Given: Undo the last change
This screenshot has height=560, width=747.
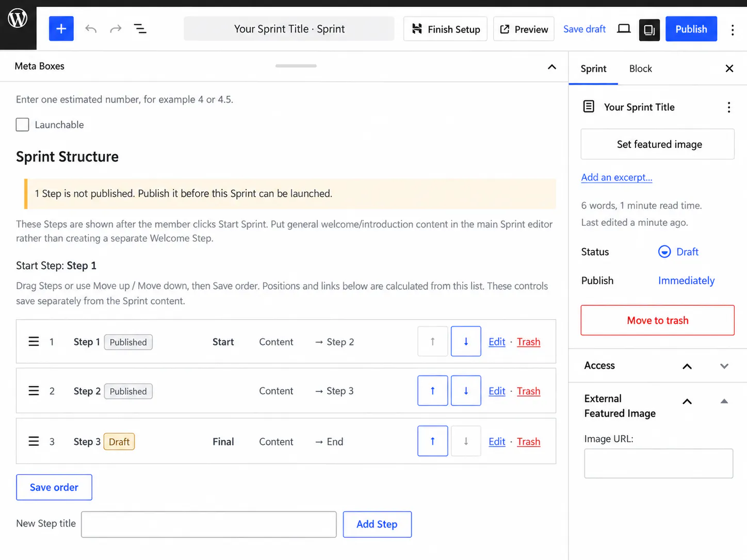Looking at the screenshot, I should click(x=91, y=29).
